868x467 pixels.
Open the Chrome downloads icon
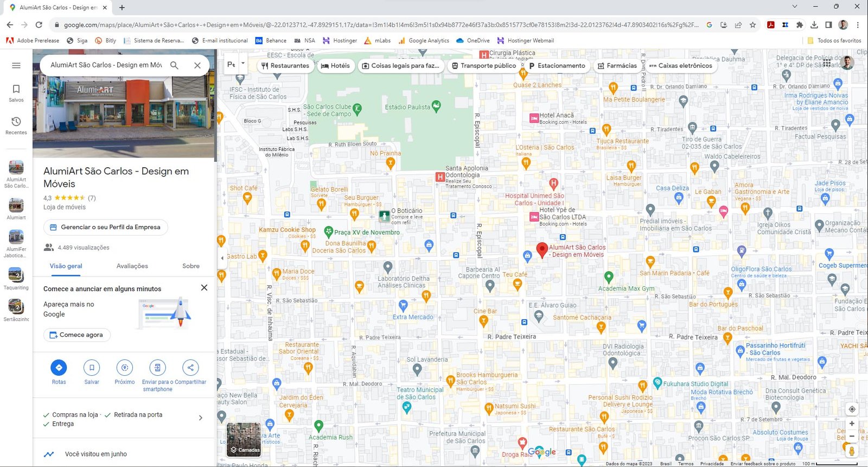pyautogui.click(x=814, y=24)
